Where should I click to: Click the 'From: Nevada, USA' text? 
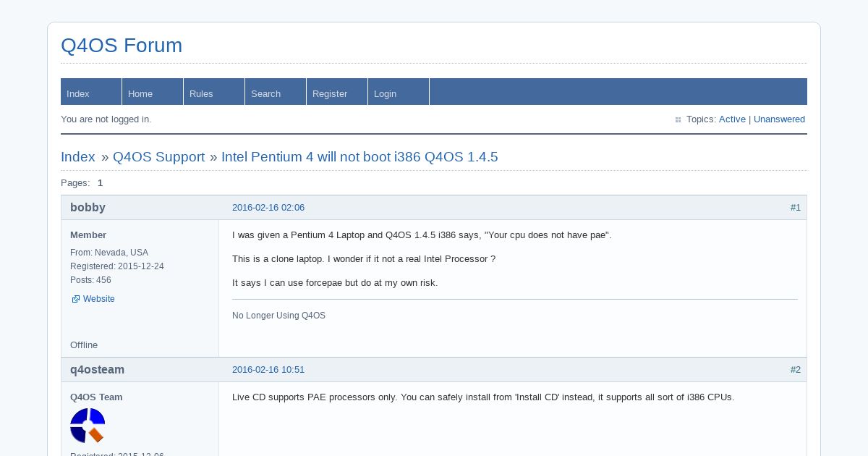click(x=109, y=253)
